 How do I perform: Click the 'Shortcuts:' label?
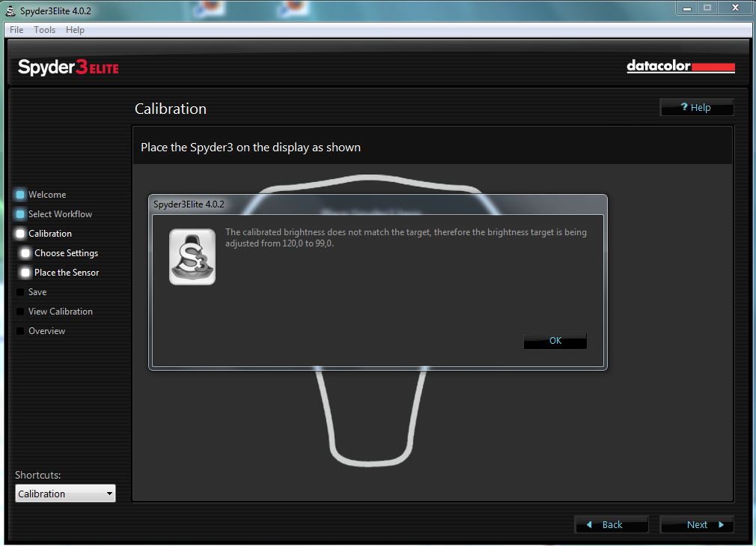37,475
